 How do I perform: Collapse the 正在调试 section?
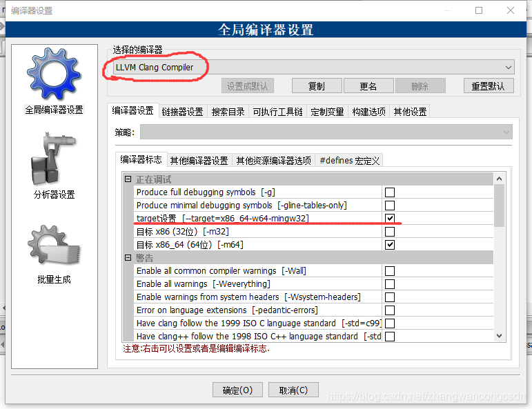tap(128, 179)
